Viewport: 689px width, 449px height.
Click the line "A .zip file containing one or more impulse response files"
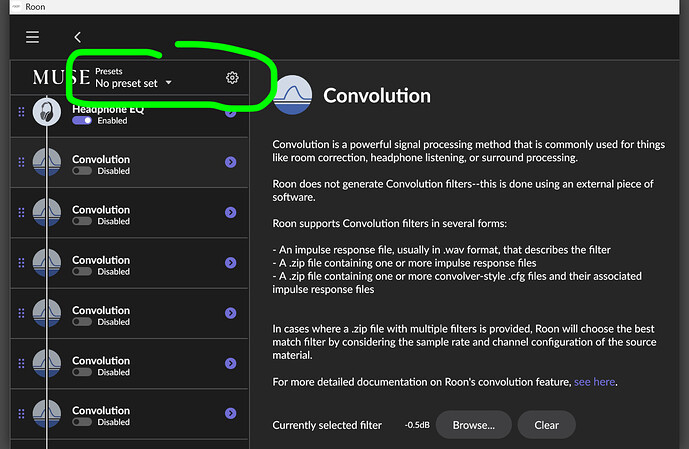404,263
